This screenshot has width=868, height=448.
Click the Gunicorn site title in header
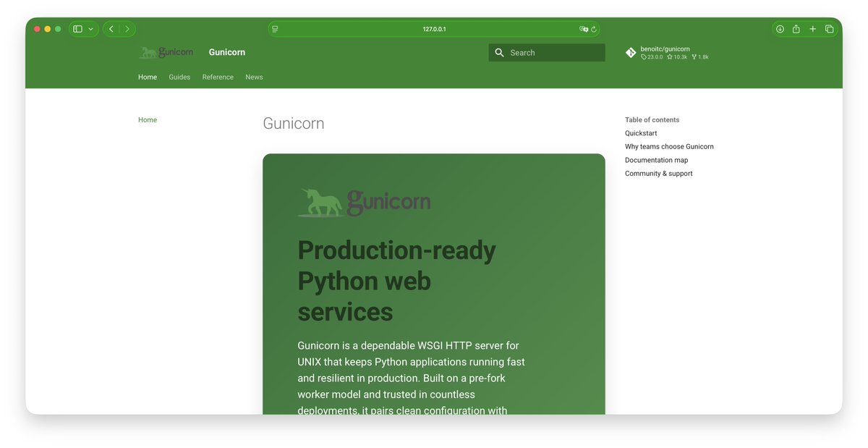coord(227,52)
